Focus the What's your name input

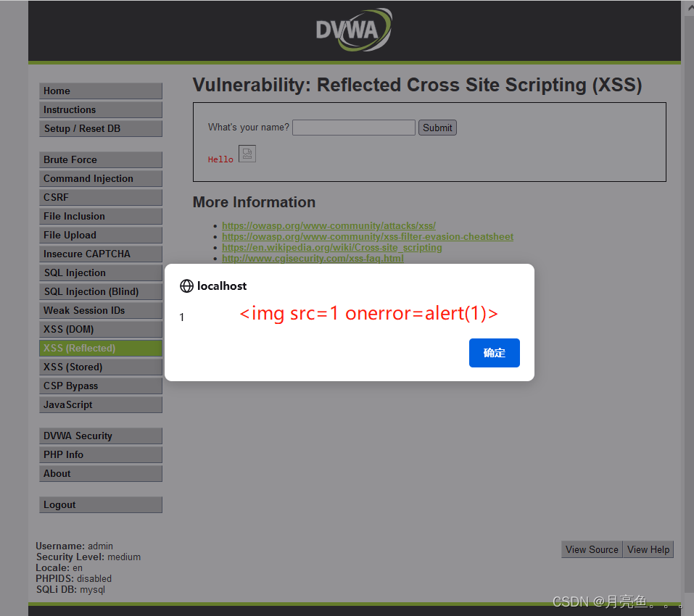[x=354, y=128]
